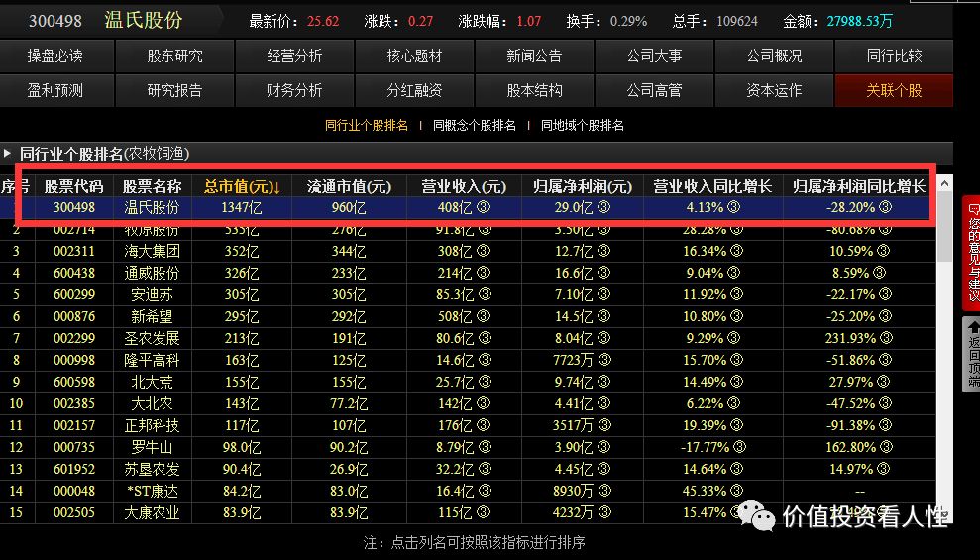This screenshot has height=560, width=980.
Task: Open the 盈利预测 tab
Action: (55, 90)
